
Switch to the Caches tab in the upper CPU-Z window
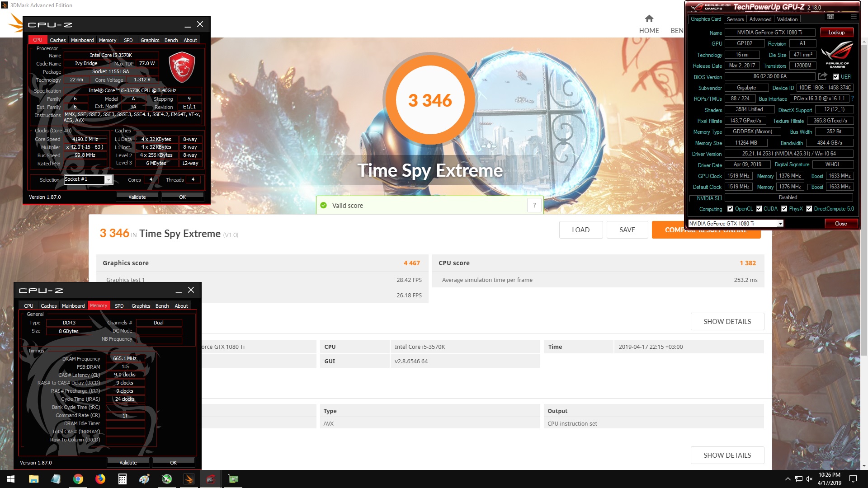[x=57, y=40]
